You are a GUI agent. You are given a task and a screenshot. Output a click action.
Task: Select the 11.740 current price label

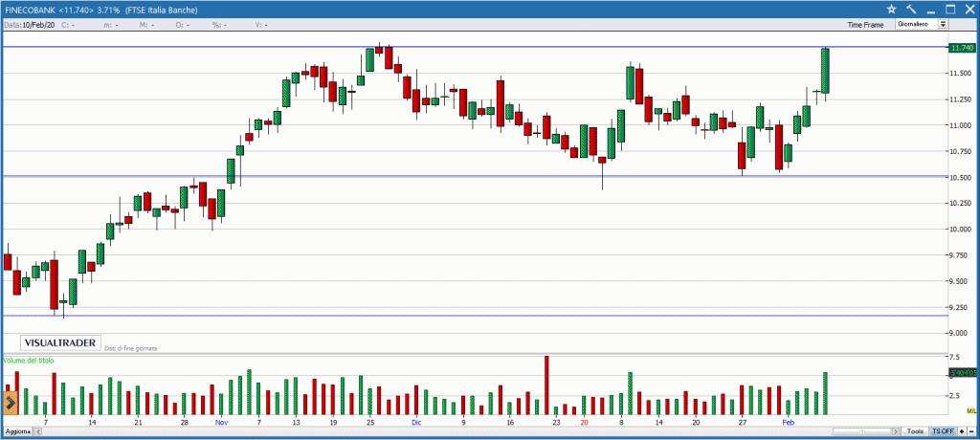click(x=961, y=48)
